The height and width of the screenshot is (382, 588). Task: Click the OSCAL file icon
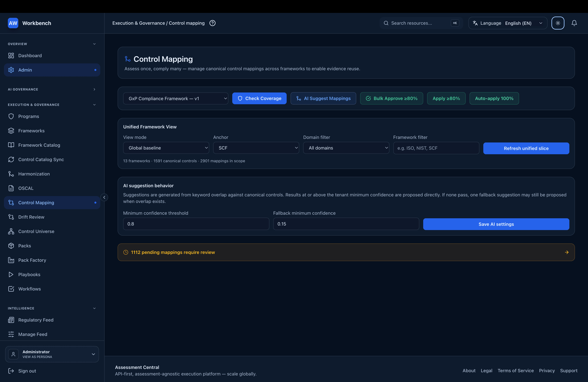click(x=11, y=188)
